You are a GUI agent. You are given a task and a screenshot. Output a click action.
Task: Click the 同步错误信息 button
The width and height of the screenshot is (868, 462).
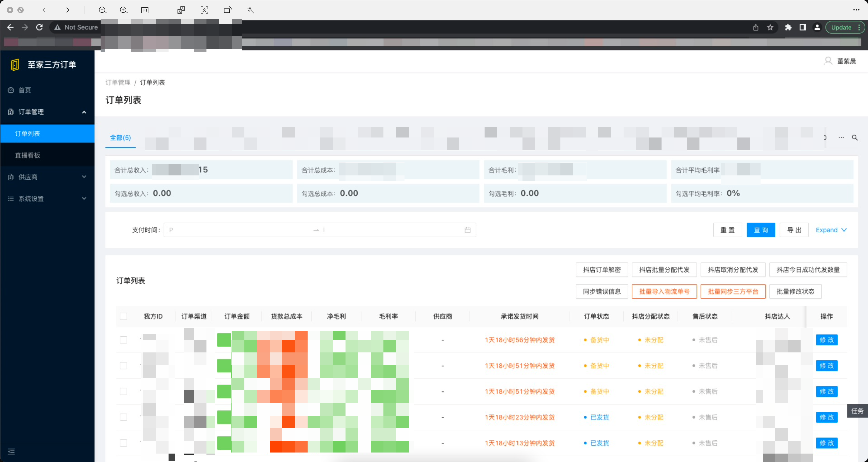click(602, 292)
